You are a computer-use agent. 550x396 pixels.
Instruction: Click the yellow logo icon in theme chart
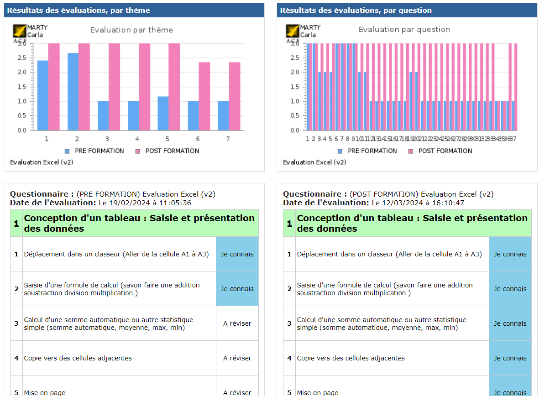tap(20, 31)
